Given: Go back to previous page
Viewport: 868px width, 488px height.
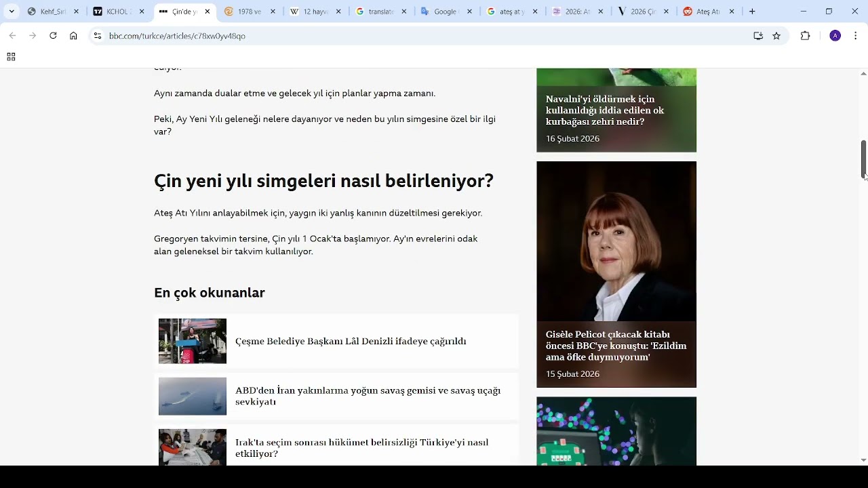Looking at the screenshot, I should [12, 36].
